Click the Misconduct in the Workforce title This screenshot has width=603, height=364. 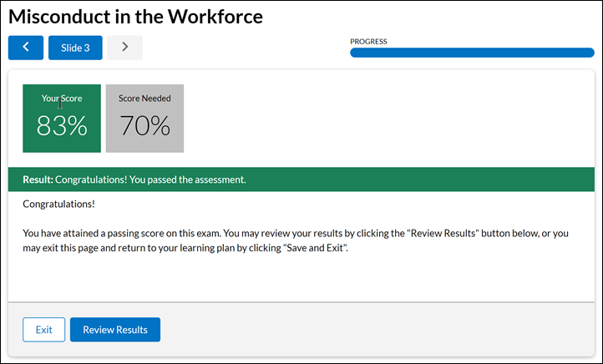pos(135,16)
